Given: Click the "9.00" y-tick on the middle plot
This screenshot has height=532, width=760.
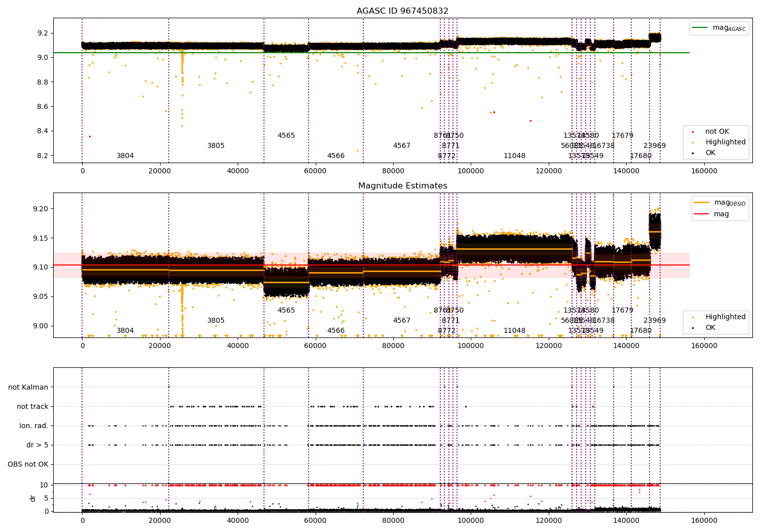Looking at the screenshot, I should point(41,326).
